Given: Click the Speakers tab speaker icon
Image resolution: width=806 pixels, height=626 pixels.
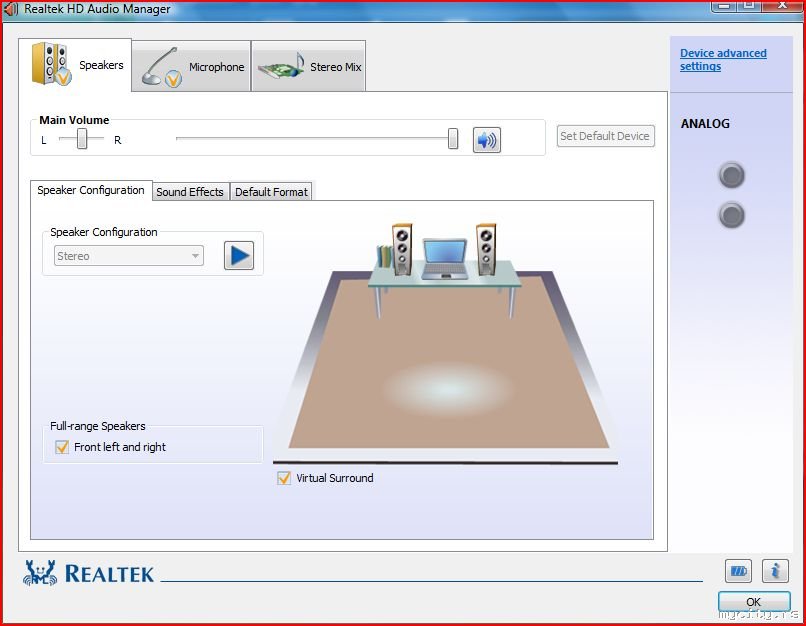Looking at the screenshot, I should pos(51,64).
